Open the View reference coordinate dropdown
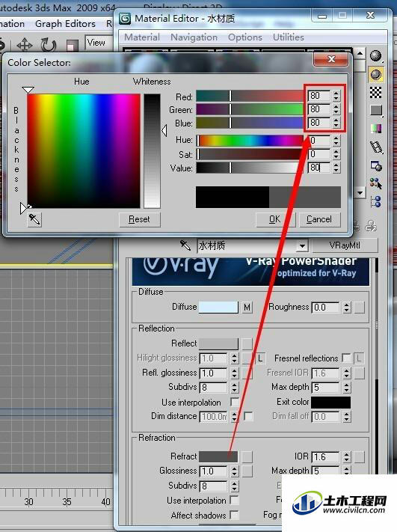The image size is (397, 532). (x=99, y=43)
